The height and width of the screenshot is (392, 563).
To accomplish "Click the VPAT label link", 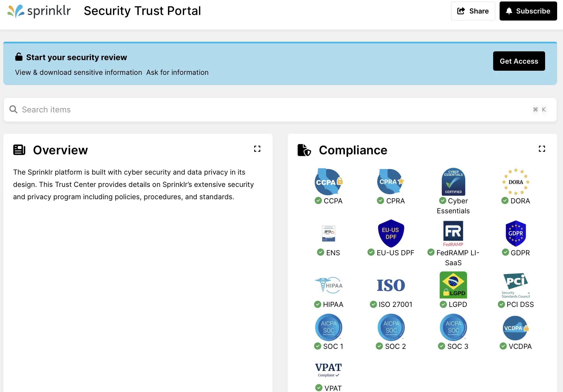I will (333, 388).
